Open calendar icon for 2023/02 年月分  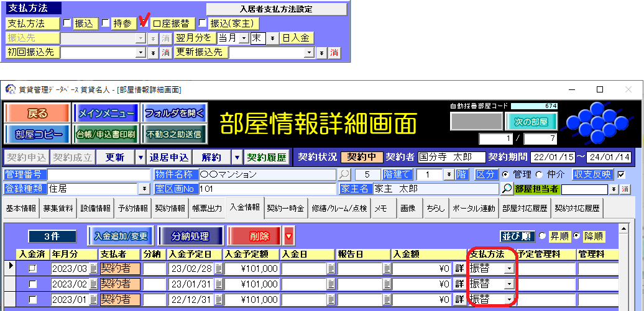click(93, 284)
